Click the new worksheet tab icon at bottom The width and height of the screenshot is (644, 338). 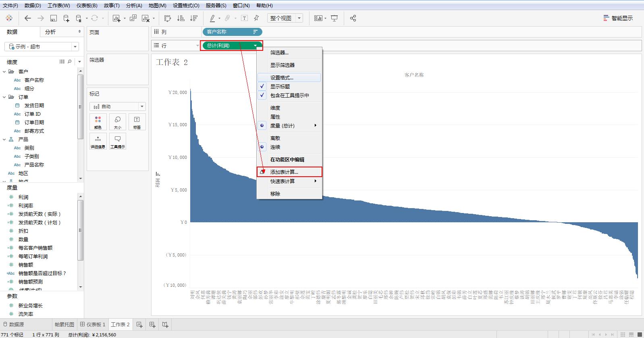pyautogui.click(x=139, y=324)
